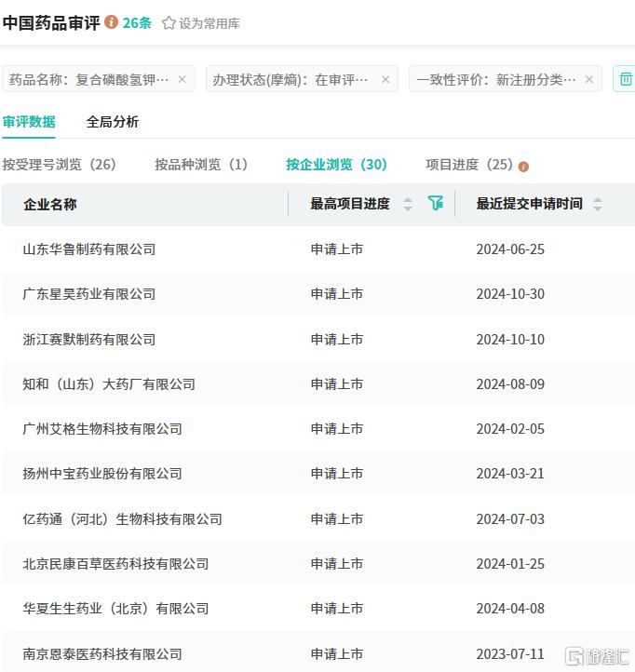Open the funnel filter on 最高项目进度 column
The width and height of the screenshot is (635, 672).
pos(436,203)
